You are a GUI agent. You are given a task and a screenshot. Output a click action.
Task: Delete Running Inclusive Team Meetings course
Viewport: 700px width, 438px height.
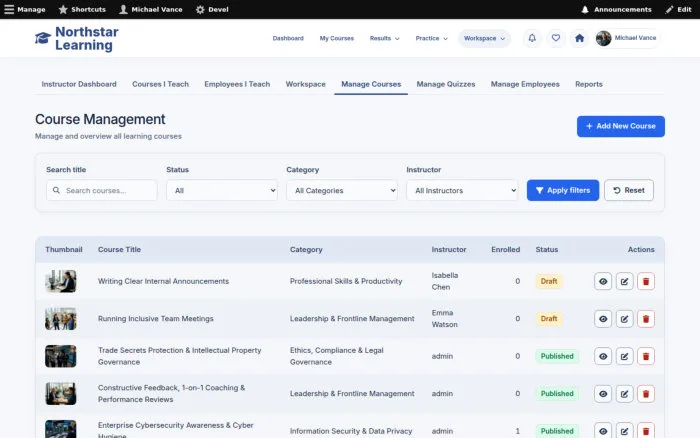pos(646,319)
